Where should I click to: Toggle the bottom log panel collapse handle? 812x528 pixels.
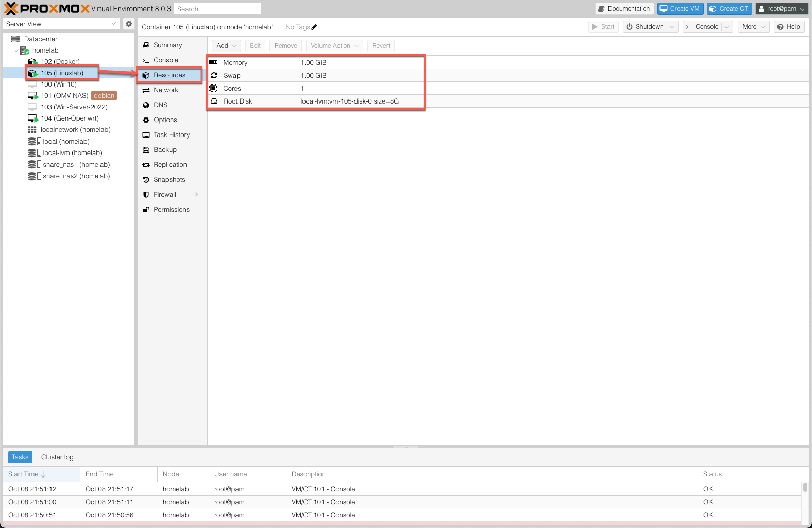click(406, 447)
